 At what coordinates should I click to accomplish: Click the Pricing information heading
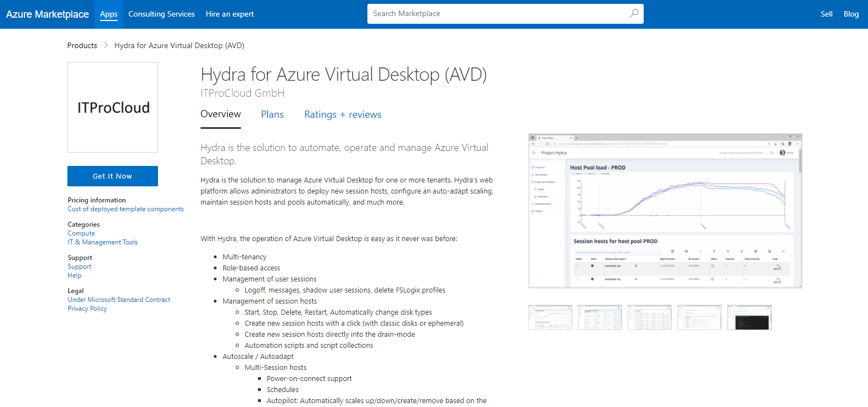coord(97,200)
